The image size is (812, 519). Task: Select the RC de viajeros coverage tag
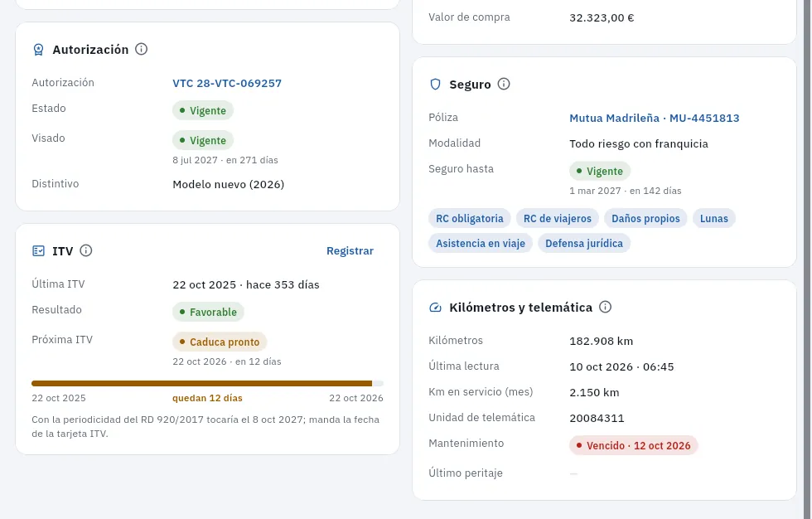(557, 219)
